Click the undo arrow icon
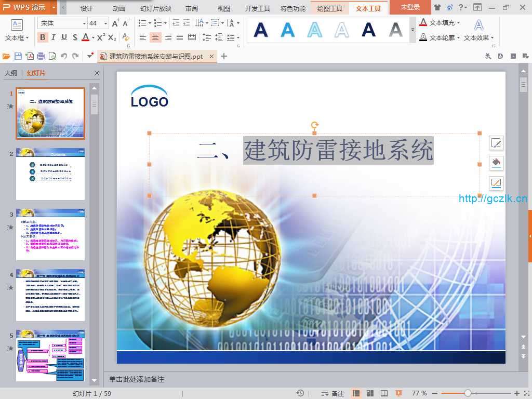This screenshot has width=532, height=399. [64, 56]
